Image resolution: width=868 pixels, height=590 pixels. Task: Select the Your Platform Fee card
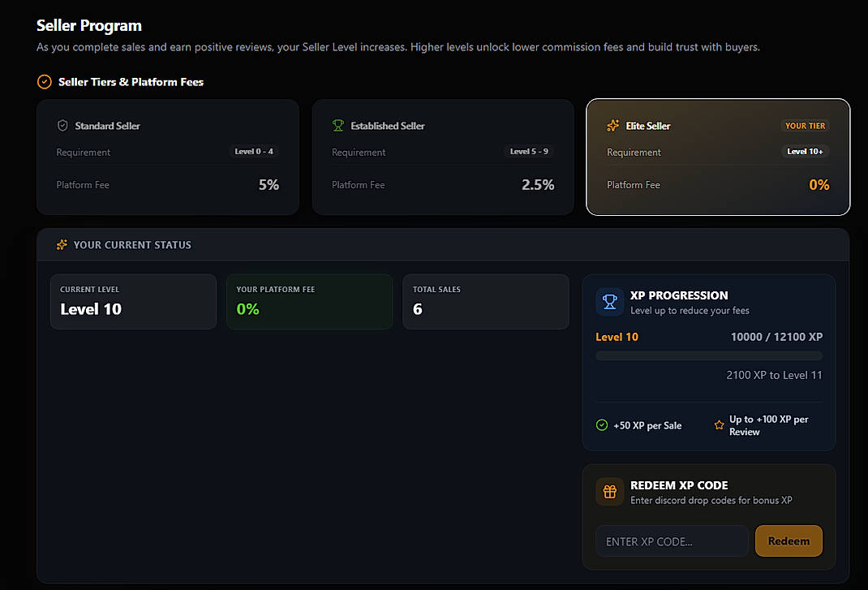tap(309, 302)
